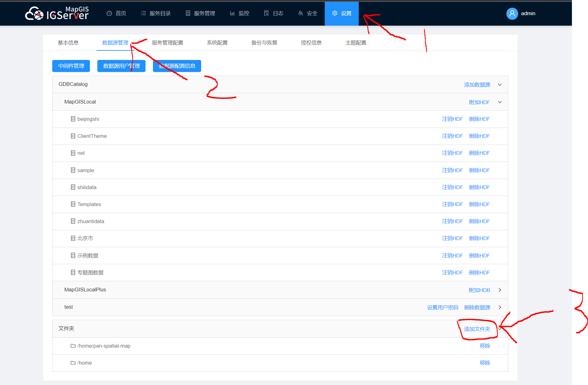Collapse the MapGISLocal node chevron

pyautogui.click(x=500, y=102)
